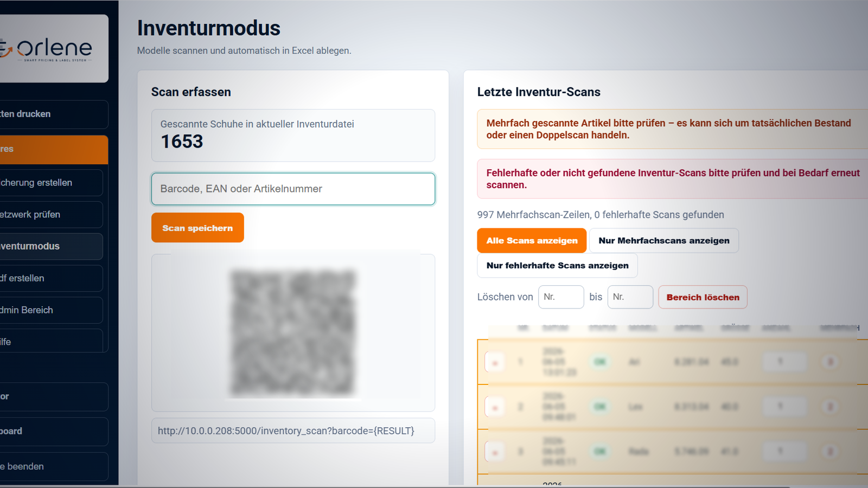The height and width of the screenshot is (488, 868).
Task: Click the beenden item in sidebar
Action: click(54, 466)
